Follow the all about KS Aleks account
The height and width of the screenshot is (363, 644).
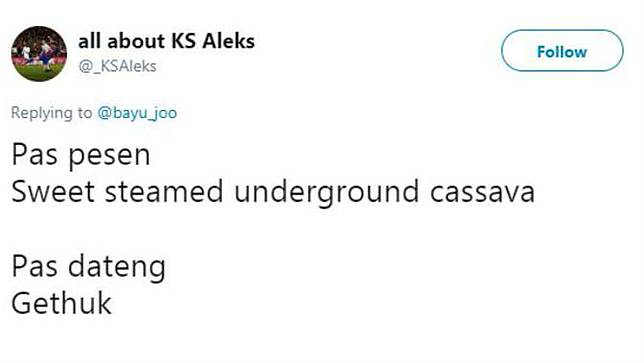point(562,51)
